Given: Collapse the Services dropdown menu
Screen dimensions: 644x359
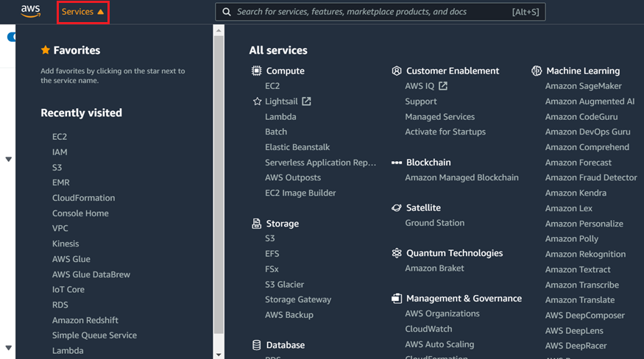Looking at the screenshot, I should click(83, 12).
